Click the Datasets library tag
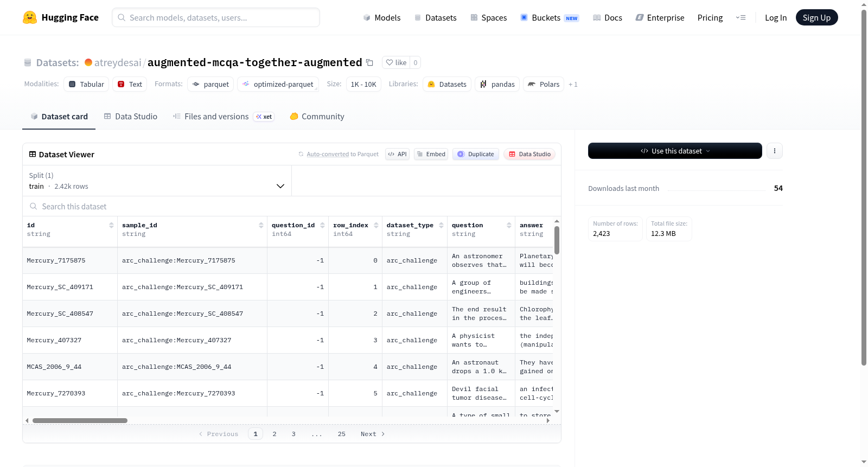Viewport: 868px width, 467px height. [x=447, y=84]
